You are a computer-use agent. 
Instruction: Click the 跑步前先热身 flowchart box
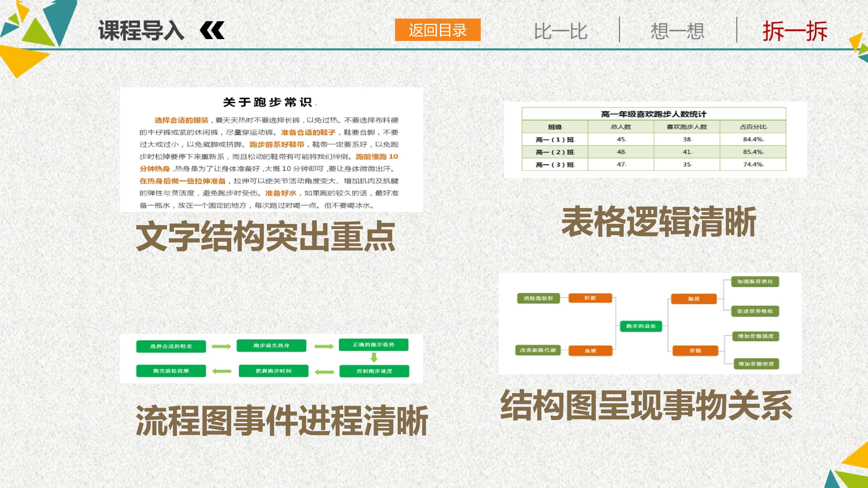pyautogui.click(x=271, y=345)
